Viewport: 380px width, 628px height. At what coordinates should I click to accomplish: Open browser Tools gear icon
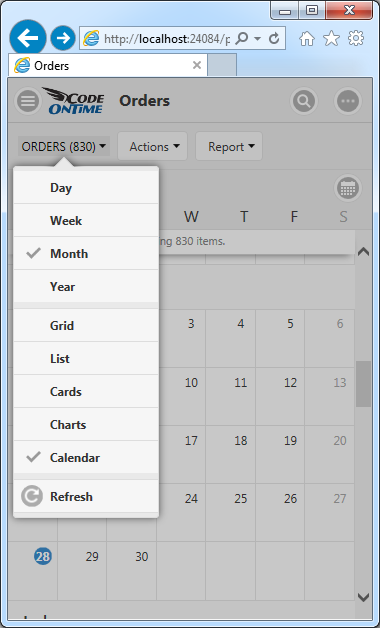pyautogui.click(x=356, y=38)
